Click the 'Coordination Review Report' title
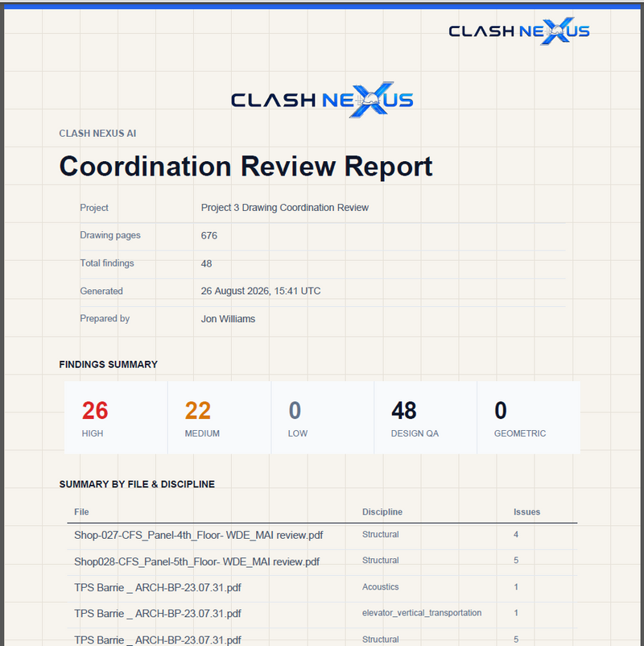 pos(246,166)
